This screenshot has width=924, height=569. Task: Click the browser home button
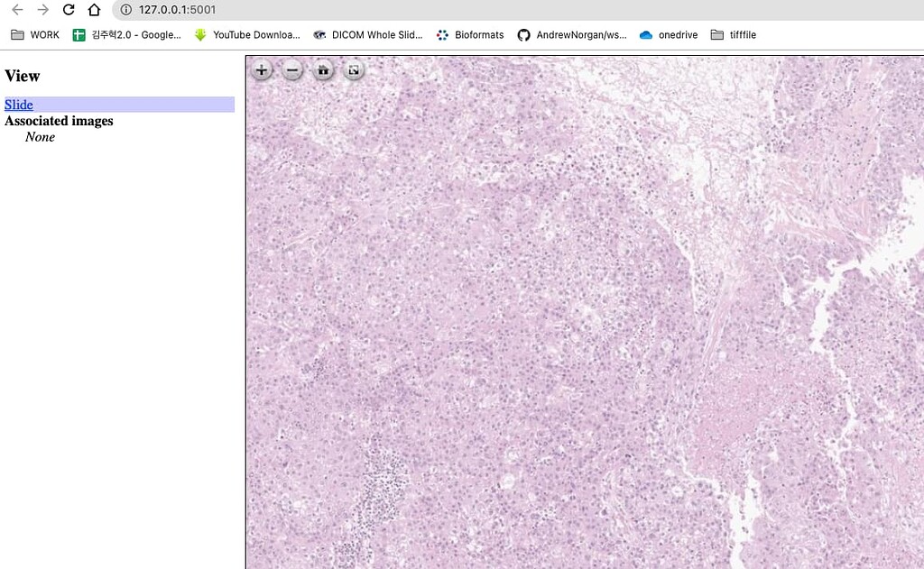(94, 9)
